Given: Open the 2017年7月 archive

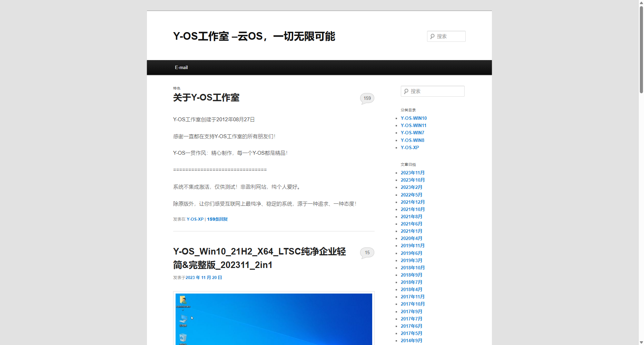Looking at the screenshot, I should [x=412, y=319].
